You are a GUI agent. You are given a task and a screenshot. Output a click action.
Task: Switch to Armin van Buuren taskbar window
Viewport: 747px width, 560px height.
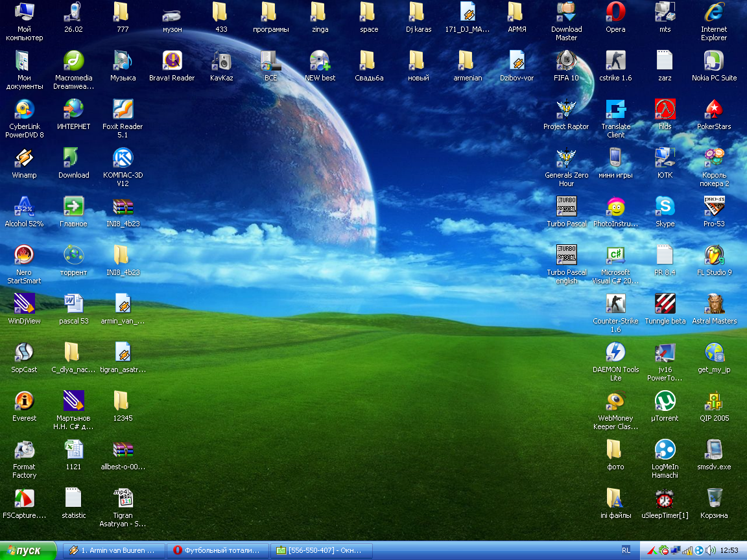tap(113, 550)
